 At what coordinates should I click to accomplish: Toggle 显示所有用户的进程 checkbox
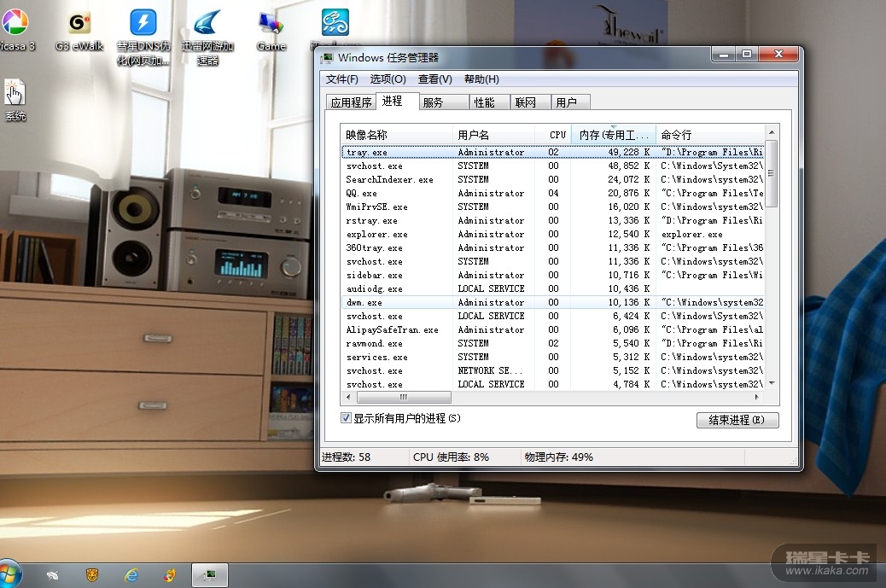[x=346, y=418]
